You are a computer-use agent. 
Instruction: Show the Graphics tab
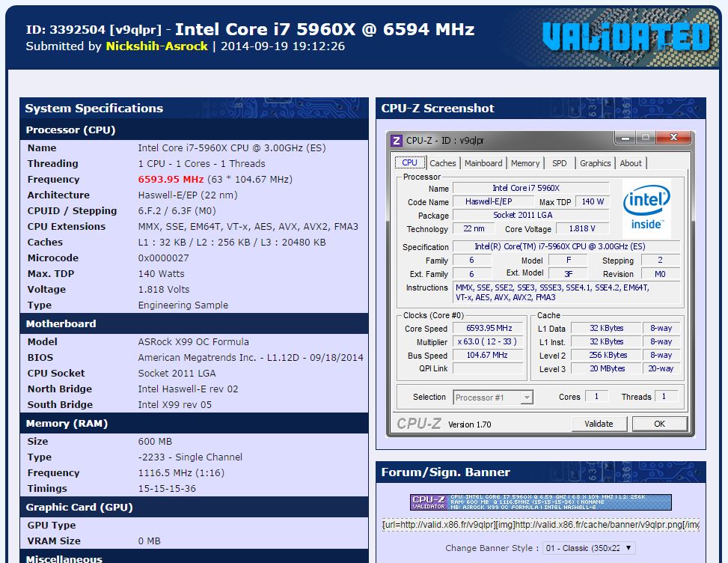point(595,163)
